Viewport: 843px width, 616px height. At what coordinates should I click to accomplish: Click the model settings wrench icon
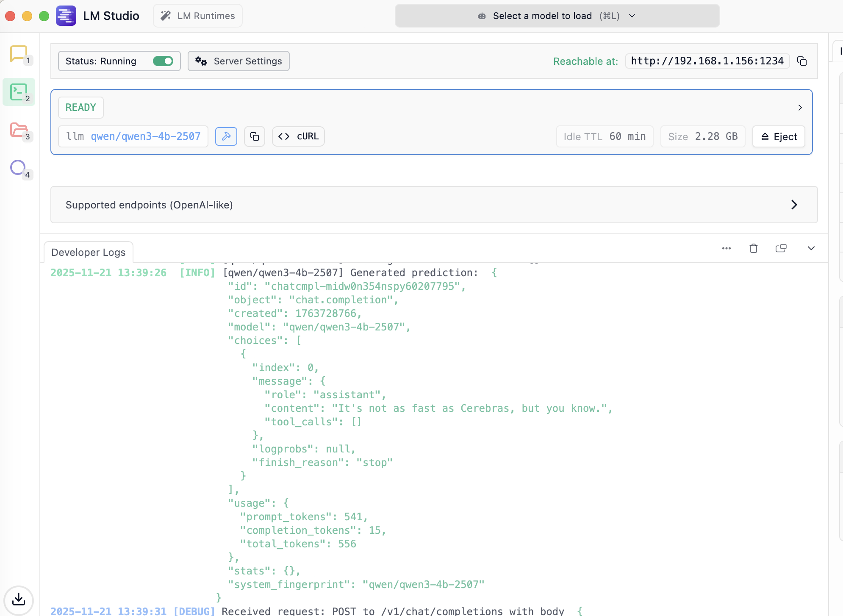pyautogui.click(x=226, y=136)
